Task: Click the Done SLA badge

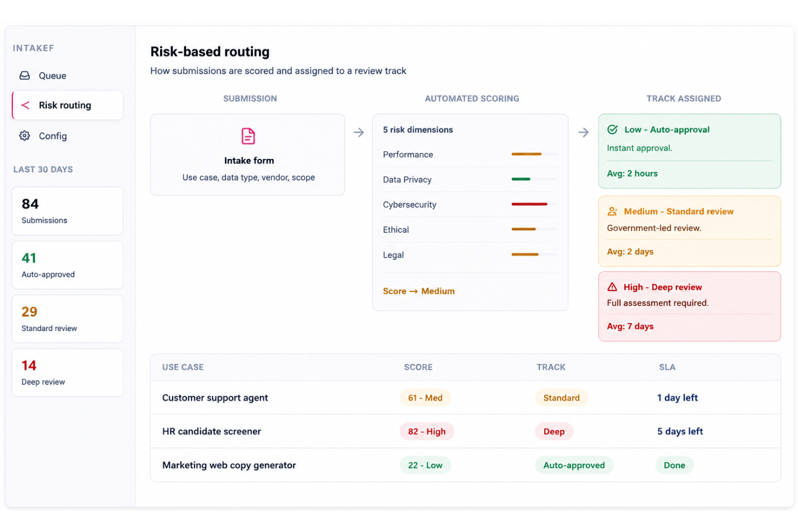Action: click(x=674, y=465)
